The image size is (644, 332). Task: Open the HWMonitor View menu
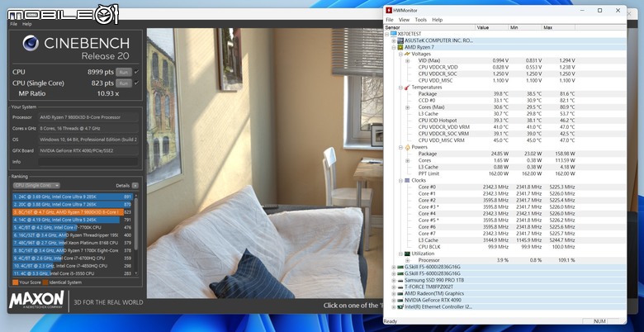[x=404, y=20]
